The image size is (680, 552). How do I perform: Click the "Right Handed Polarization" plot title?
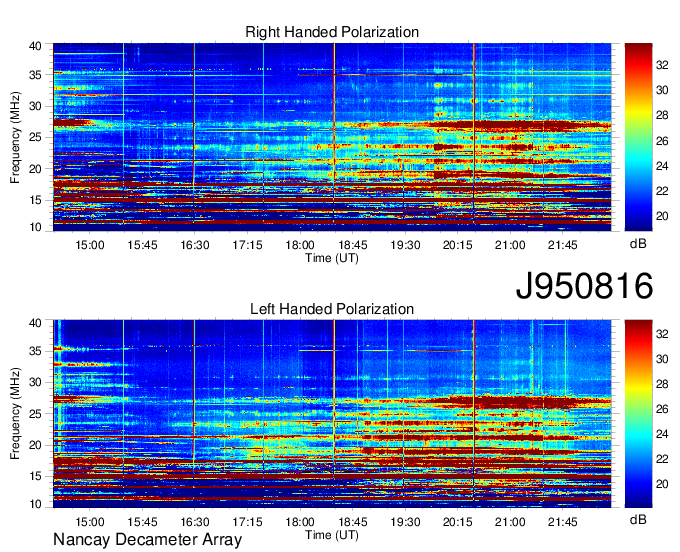click(x=332, y=32)
